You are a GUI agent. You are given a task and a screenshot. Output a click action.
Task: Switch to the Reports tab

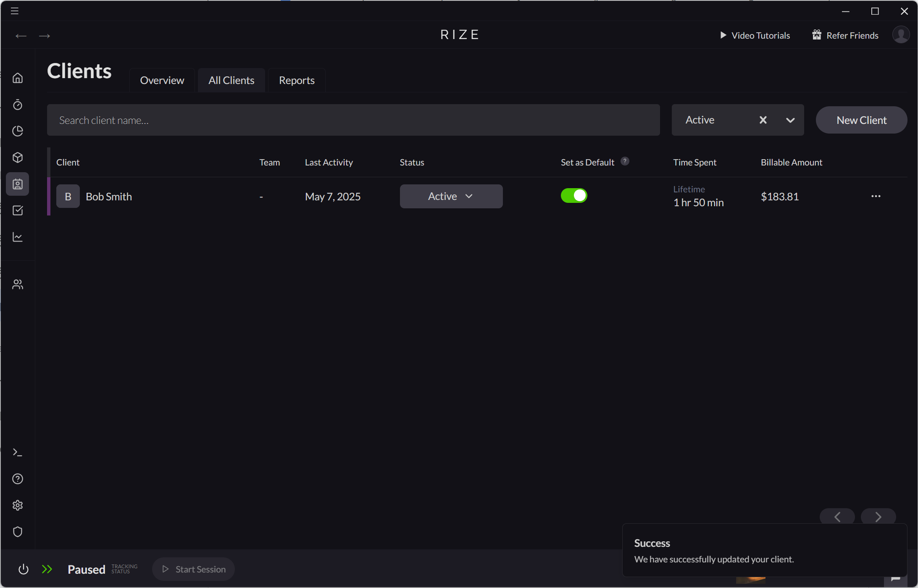[x=296, y=80]
